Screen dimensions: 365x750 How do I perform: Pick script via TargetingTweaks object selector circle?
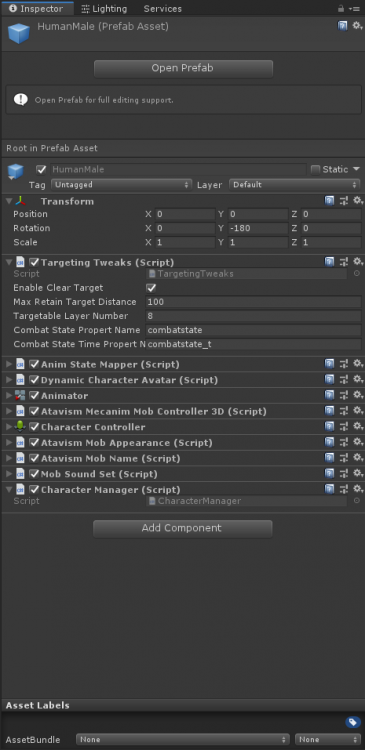click(x=356, y=274)
